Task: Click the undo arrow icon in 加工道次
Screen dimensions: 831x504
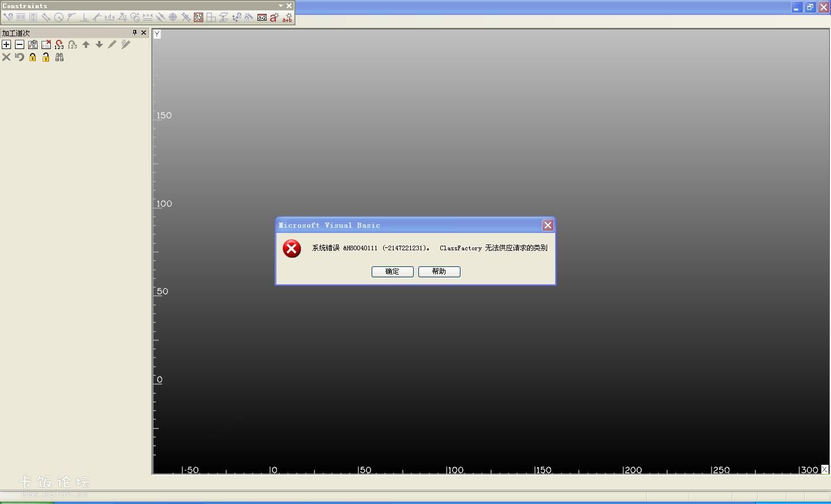Action: [20, 57]
